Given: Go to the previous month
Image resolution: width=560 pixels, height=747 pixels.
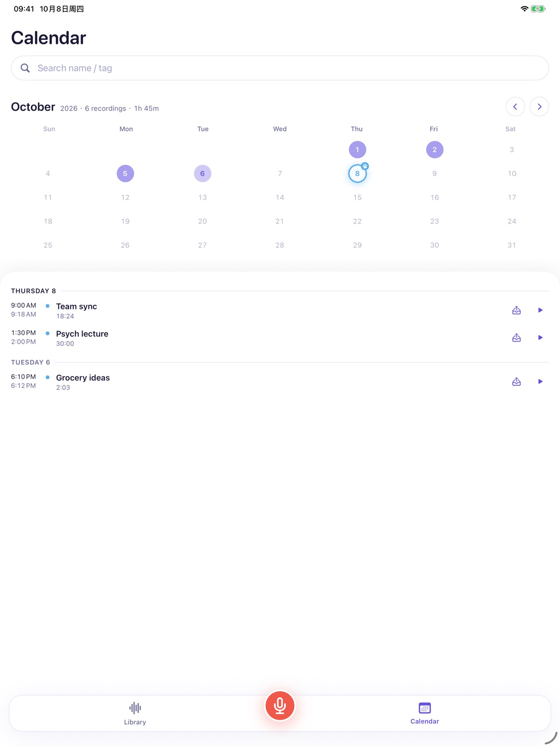Looking at the screenshot, I should [x=515, y=107].
